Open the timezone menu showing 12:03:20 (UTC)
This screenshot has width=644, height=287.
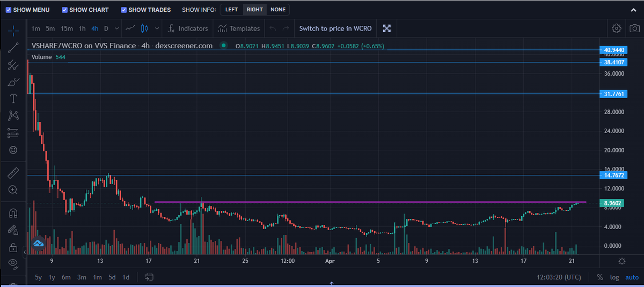point(559,277)
